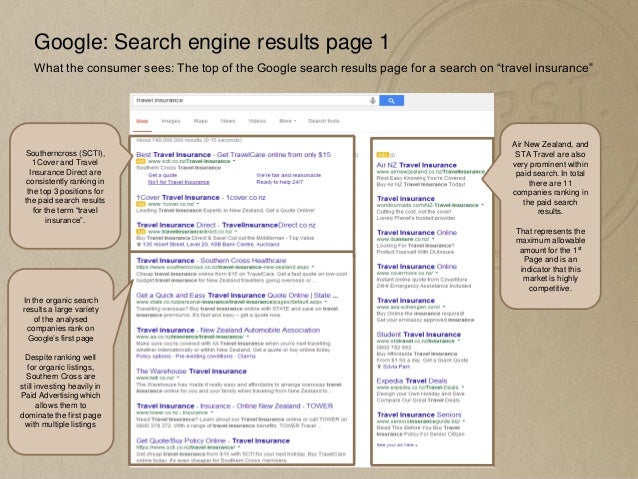The height and width of the screenshot is (479, 638).
Task: Click the yellow Ads label in sidebar
Action: tap(382, 155)
